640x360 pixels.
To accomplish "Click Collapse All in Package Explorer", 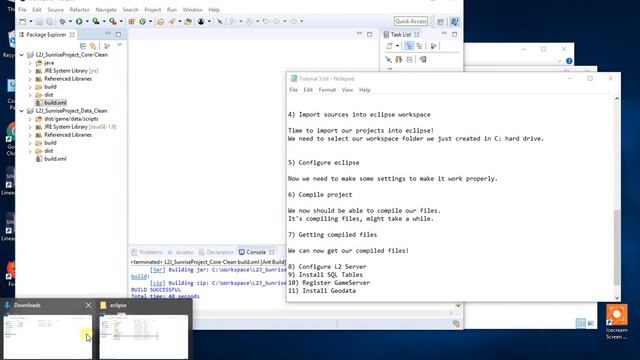I will point(83,46).
